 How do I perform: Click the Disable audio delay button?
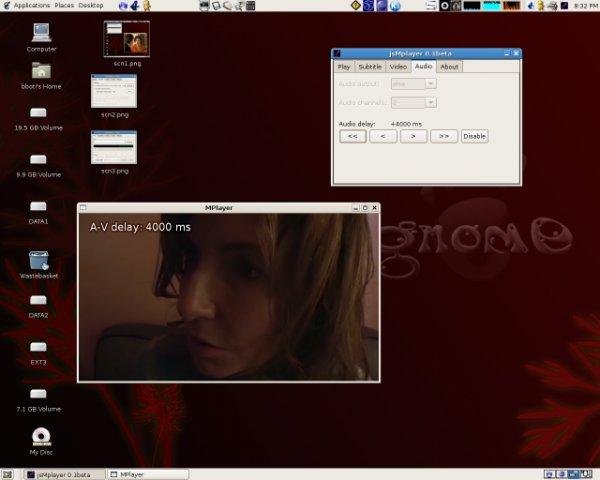click(474, 136)
